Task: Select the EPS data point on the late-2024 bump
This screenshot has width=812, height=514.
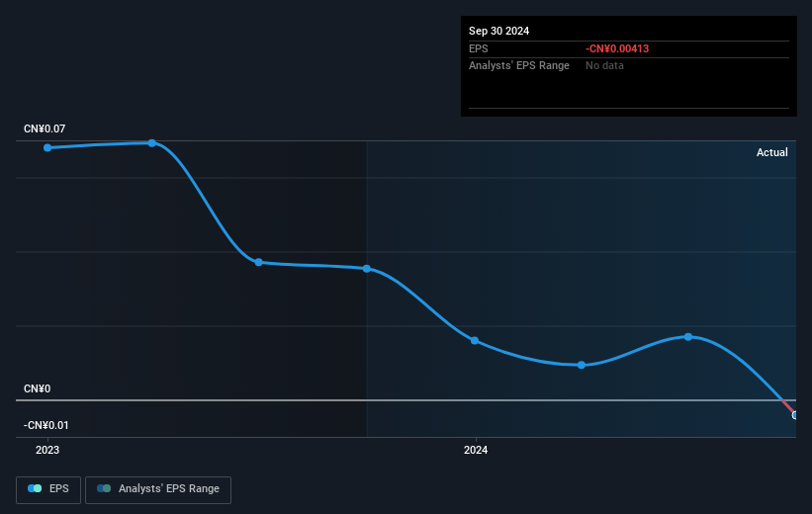Action: [688, 337]
